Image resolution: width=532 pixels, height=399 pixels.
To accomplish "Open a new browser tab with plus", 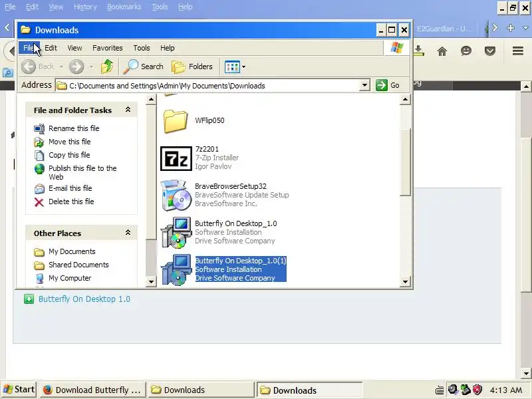I will [x=511, y=28].
